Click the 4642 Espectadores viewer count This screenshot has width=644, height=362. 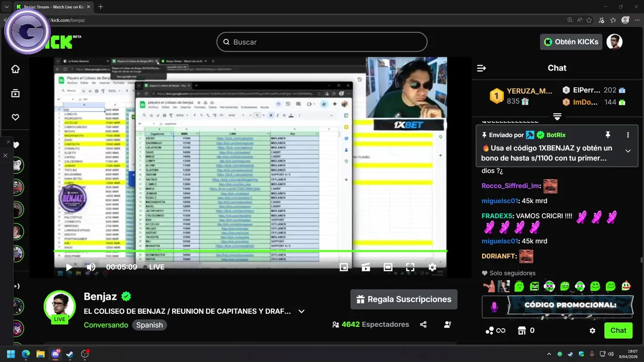pyautogui.click(x=371, y=324)
